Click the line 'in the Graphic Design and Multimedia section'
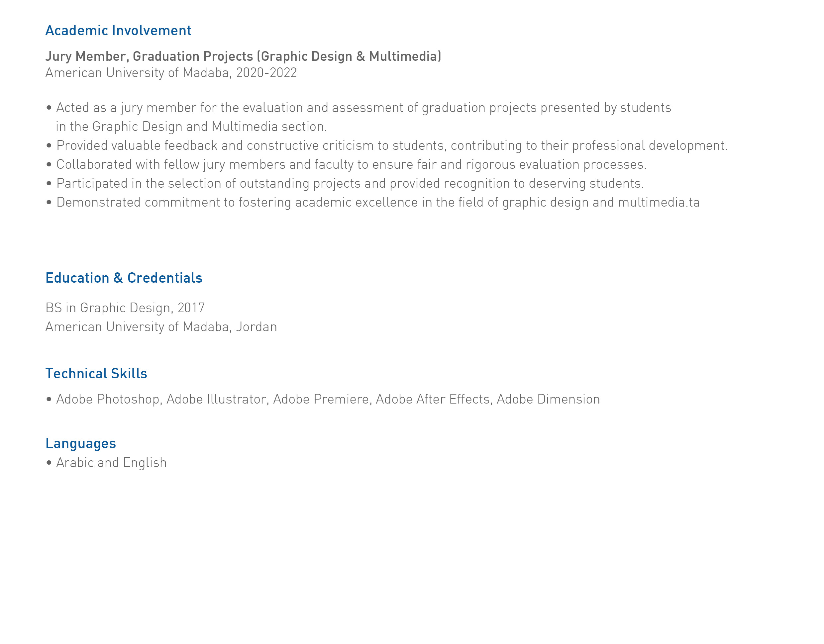Image resolution: width=824 pixels, height=644 pixels. click(191, 127)
